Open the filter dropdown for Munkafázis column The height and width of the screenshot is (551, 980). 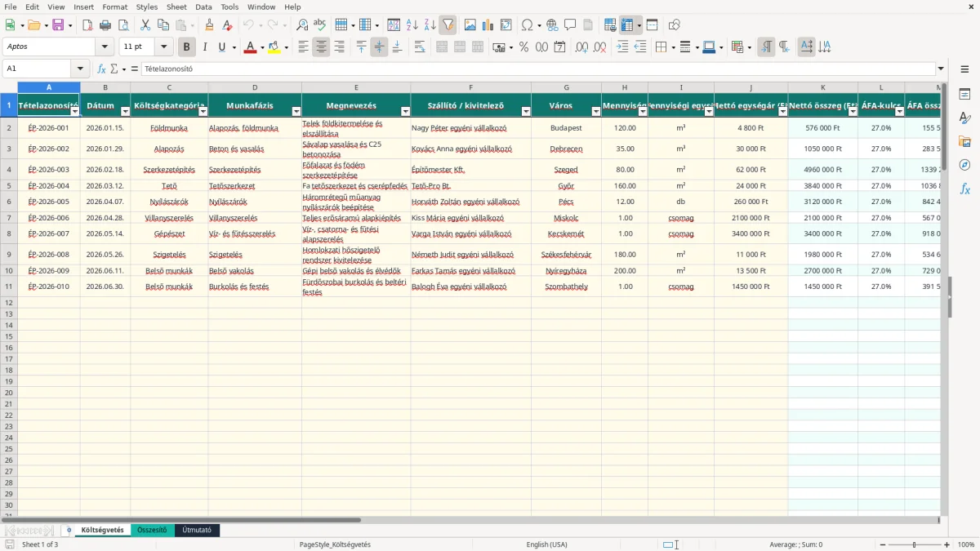[296, 112]
